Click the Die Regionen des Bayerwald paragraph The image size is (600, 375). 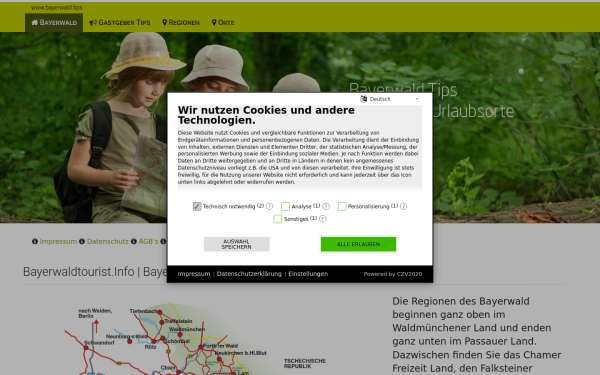tap(476, 335)
